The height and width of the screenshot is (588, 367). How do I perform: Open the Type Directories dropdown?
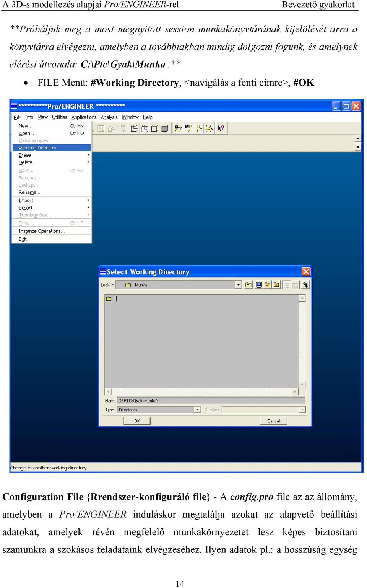[x=198, y=409]
